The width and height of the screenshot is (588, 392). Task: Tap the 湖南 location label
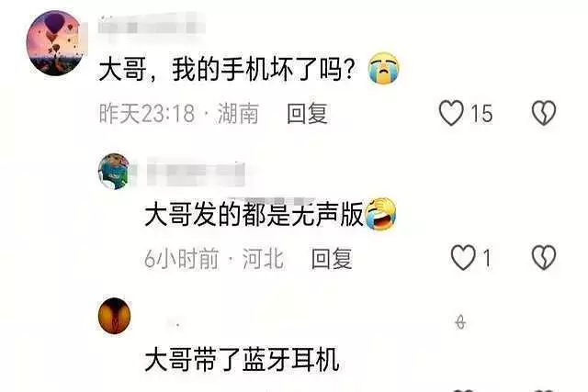pos(239,114)
